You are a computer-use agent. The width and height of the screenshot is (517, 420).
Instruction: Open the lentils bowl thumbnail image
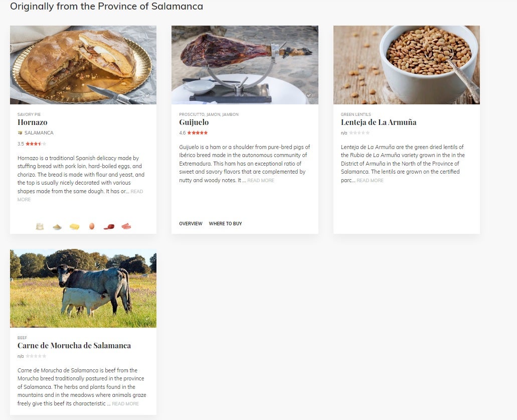406,65
